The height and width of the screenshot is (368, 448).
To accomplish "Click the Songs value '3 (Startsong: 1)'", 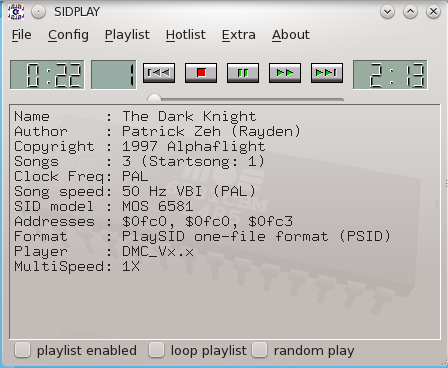I will (x=193, y=161).
